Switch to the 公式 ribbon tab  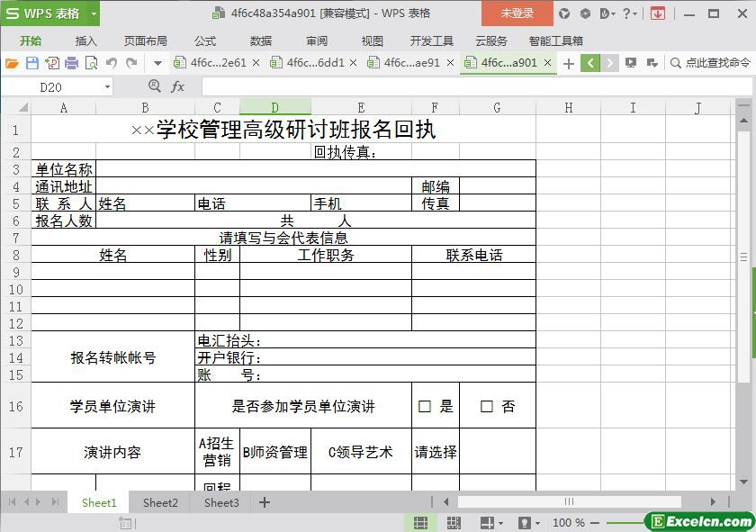(x=204, y=41)
